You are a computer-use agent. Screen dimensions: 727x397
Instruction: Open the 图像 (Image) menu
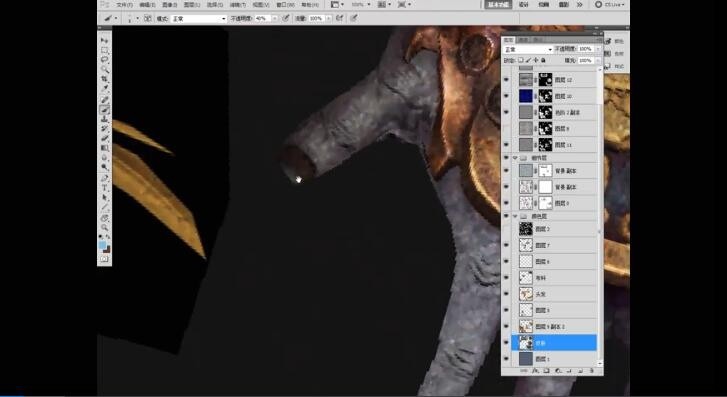(170, 5)
